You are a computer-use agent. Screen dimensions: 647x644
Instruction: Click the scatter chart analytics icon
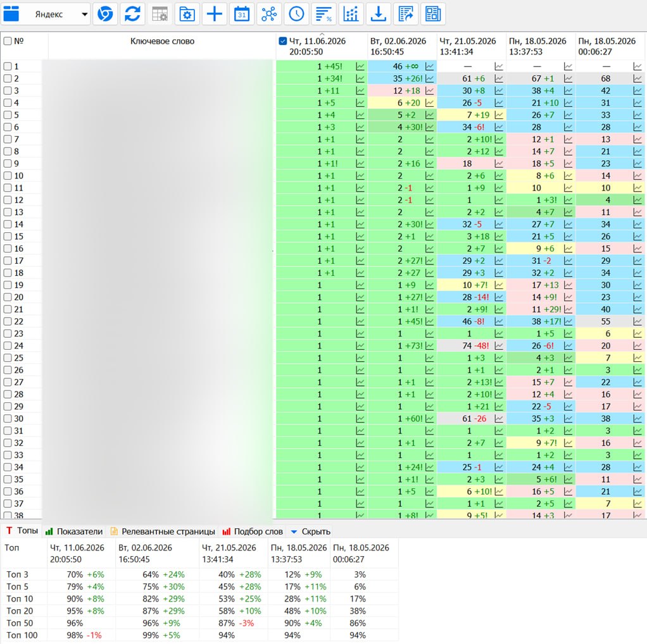click(351, 14)
